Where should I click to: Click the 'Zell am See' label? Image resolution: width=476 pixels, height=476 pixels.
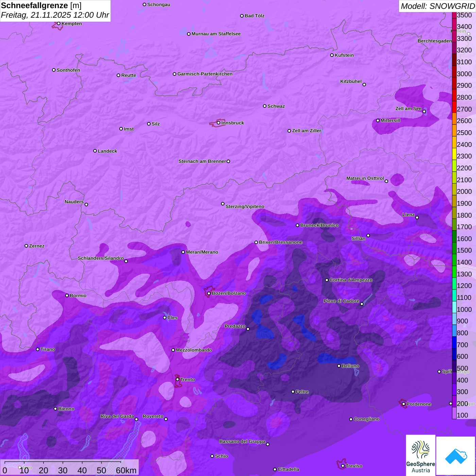click(408, 108)
